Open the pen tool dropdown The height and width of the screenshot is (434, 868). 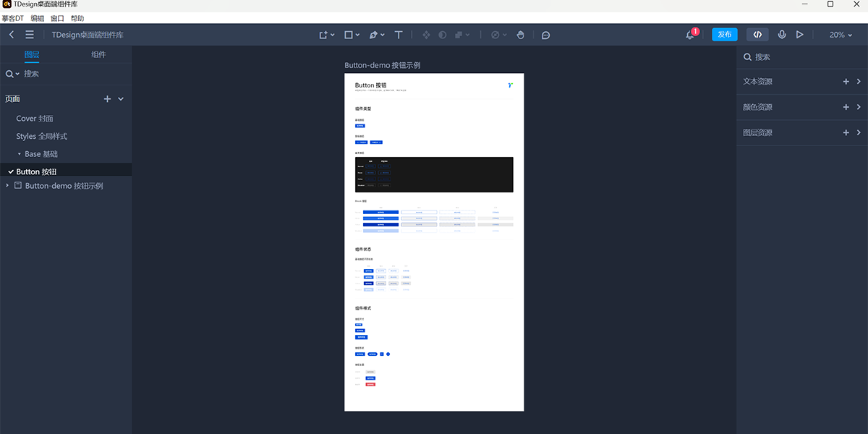pyautogui.click(x=377, y=35)
